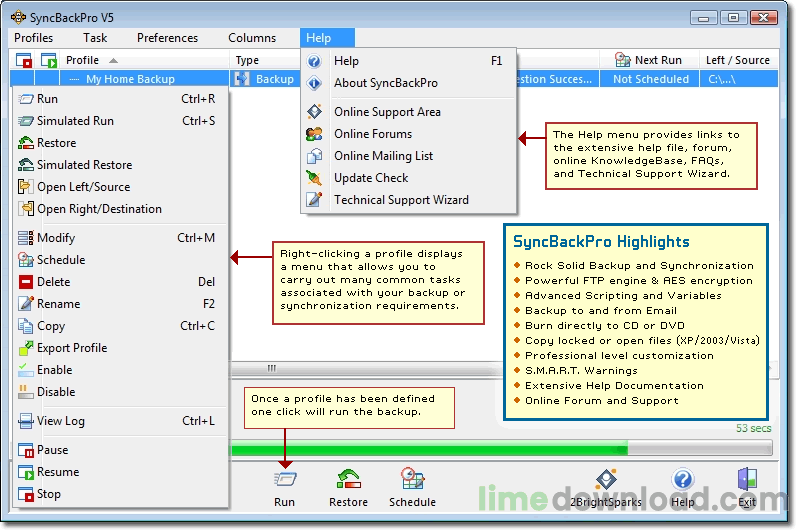Click the Restore icon in bottom toolbar
Image resolution: width=796 pixels, height=530 pixels.
(x=348, y=479)
